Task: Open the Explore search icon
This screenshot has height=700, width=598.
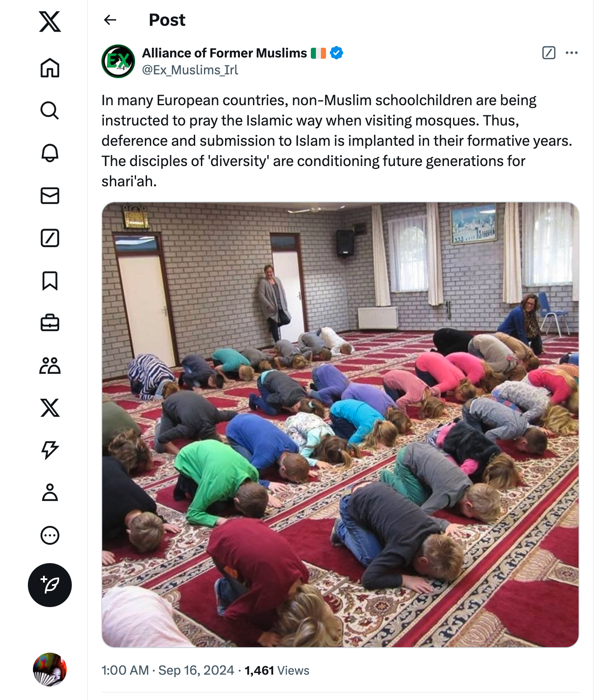Action: point(50,110)
